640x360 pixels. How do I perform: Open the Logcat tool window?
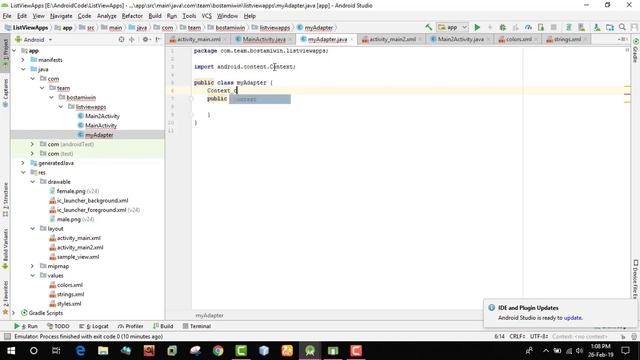coord(94,326)
